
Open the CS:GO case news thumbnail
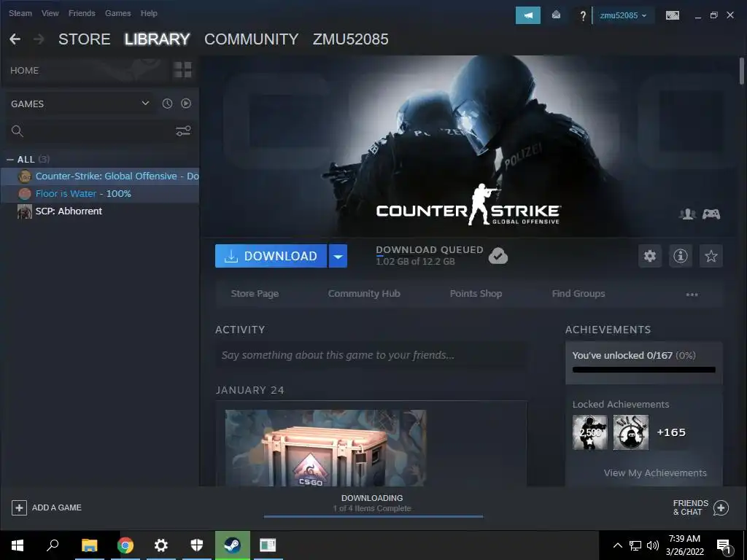tap(326, 448)
